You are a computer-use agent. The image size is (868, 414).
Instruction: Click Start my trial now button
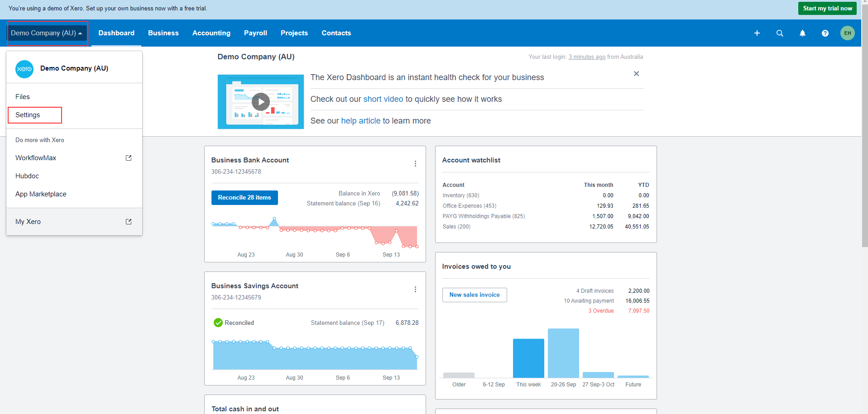(827, 8)
